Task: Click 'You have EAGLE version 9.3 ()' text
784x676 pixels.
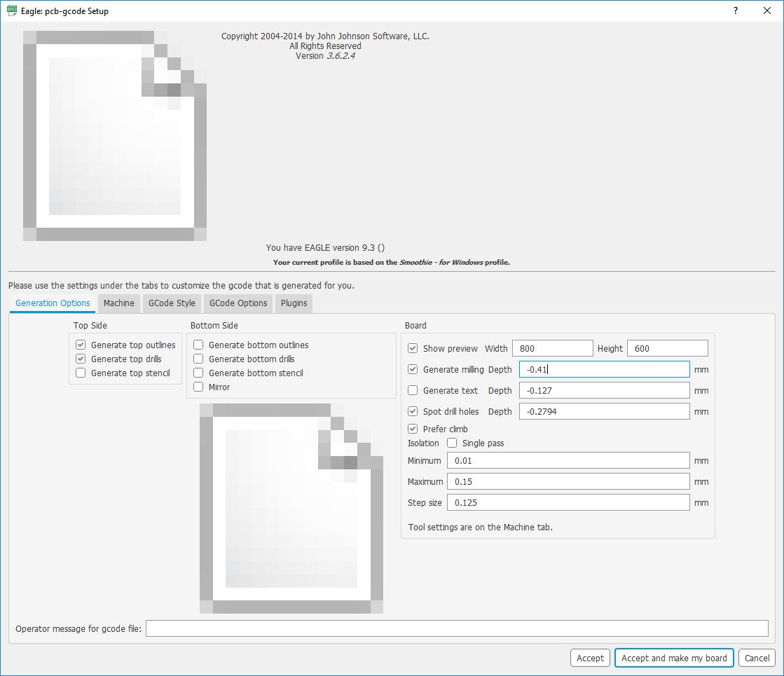Action: (x=325, y=247)
